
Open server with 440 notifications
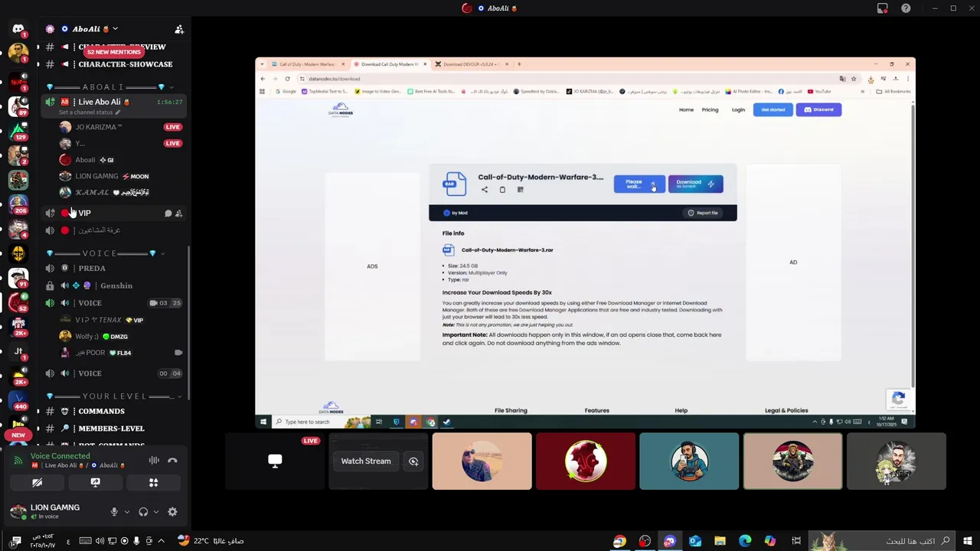click(x=18, y=400)
